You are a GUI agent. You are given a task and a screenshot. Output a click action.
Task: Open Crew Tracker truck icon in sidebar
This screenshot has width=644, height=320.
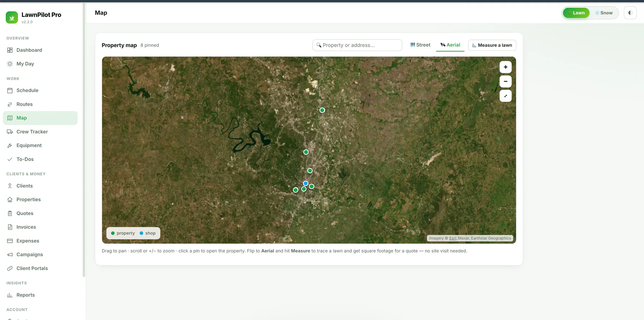click(10, 132)
